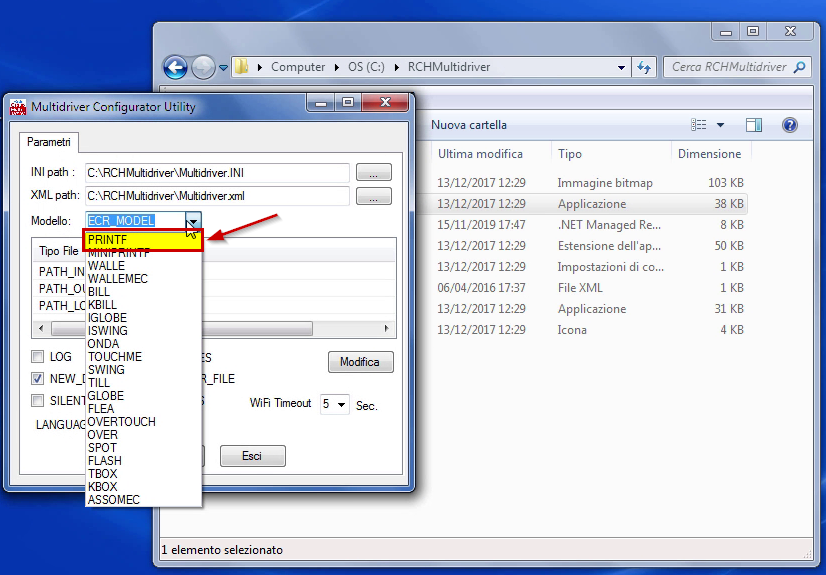
Task: Click the XML path text field
Action: click(217, 196)
